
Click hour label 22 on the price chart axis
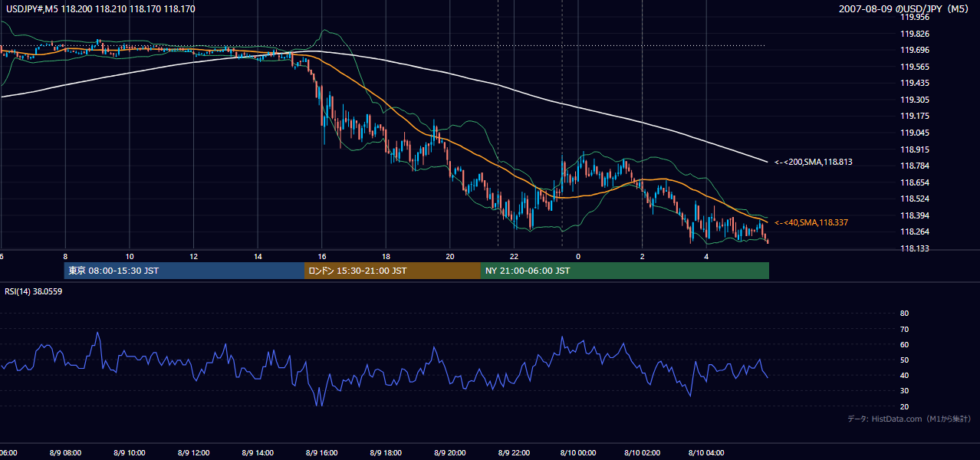(x=514, y=256)
